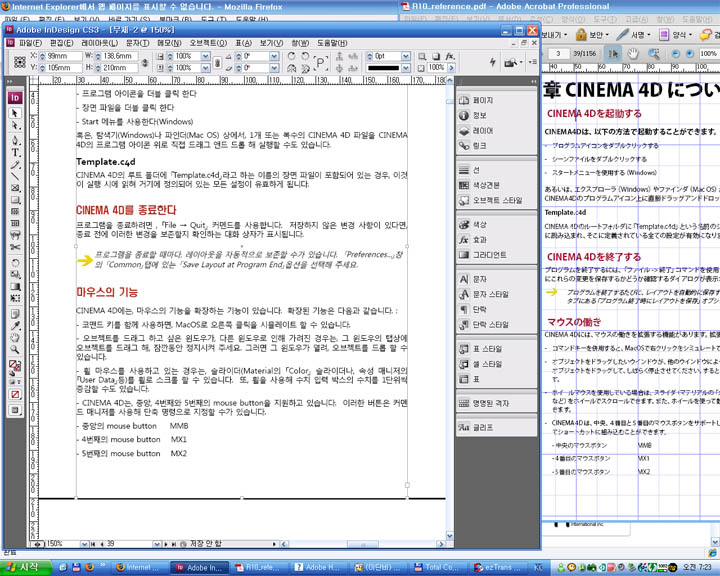Open the scale X percentage dropdown
The height and width of the screenshot is (576, 720).
coord(206,56)
